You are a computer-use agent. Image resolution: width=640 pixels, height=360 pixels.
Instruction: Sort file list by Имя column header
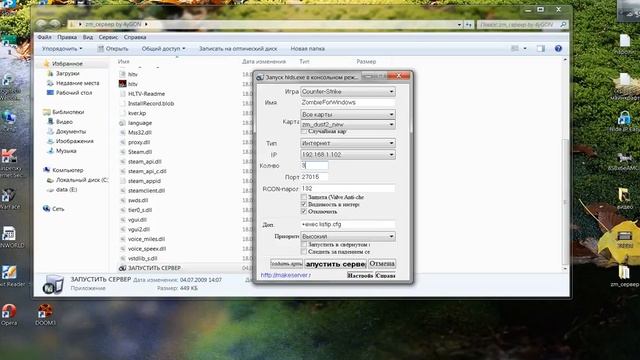124,62
